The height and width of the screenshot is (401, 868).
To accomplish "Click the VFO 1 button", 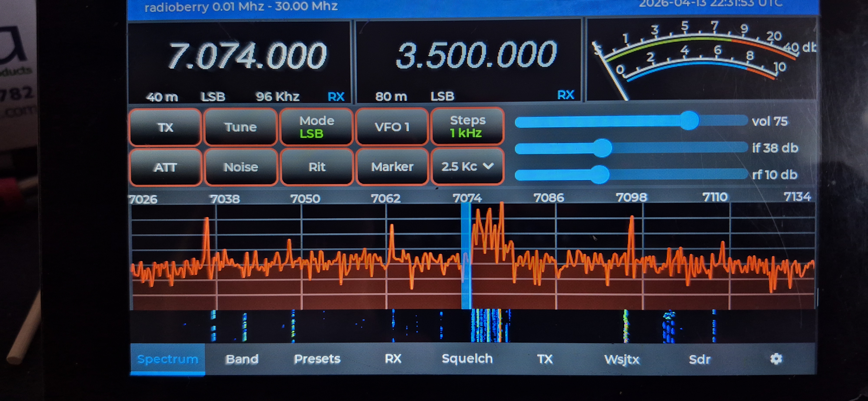I will pyautogui.click(x=392, y=127).
